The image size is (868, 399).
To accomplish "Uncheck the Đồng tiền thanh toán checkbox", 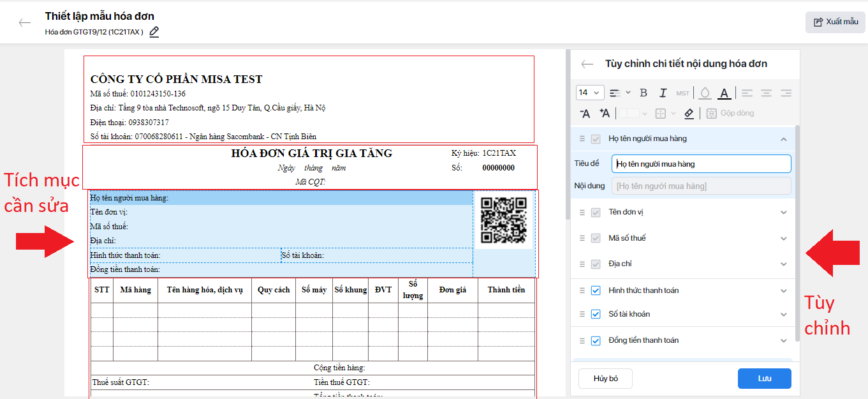I will click(x=596, y=341).
